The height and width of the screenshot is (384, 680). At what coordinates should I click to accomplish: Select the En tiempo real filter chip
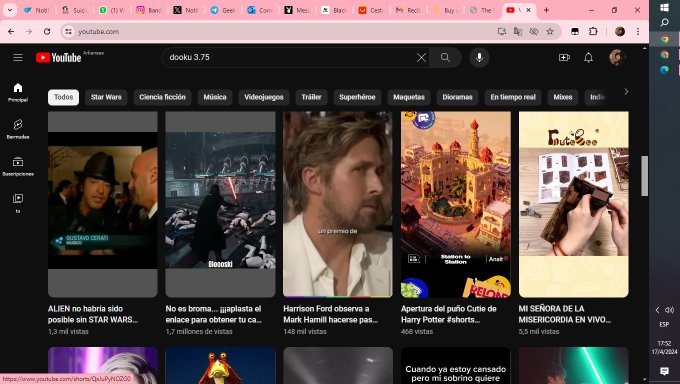tap(513, 97)
